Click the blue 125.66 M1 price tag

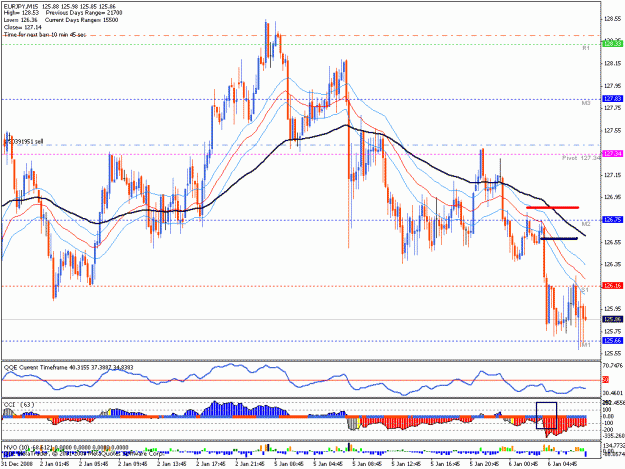(613, 341)
